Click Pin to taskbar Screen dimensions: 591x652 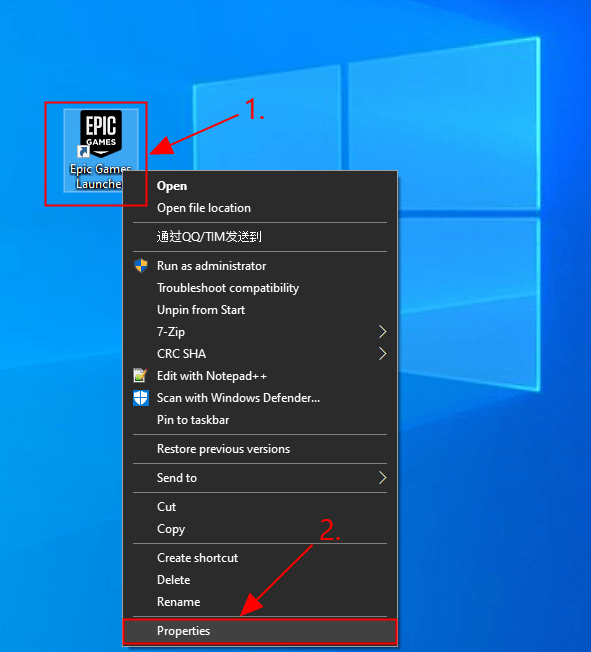pos(260,420)
